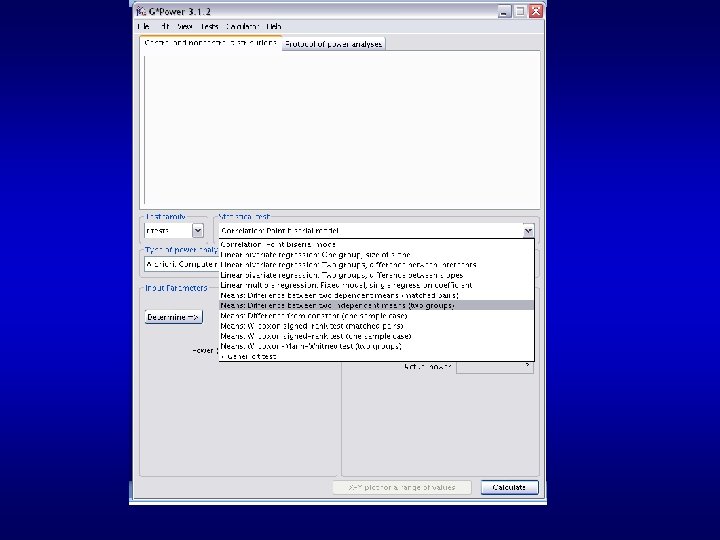Open the Tests menu
Image resolution: width=720 pixels, height=540 pixels.
tap(209, 27)
